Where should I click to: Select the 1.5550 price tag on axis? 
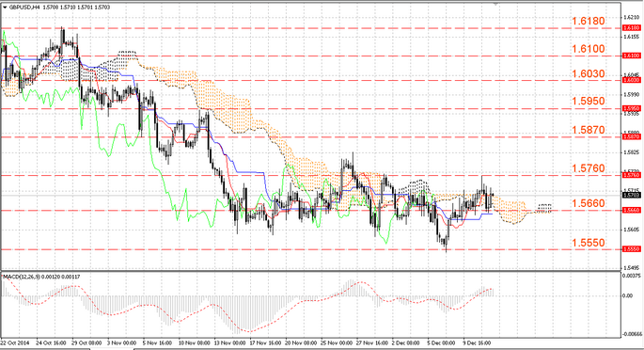(x=632, y=249)
